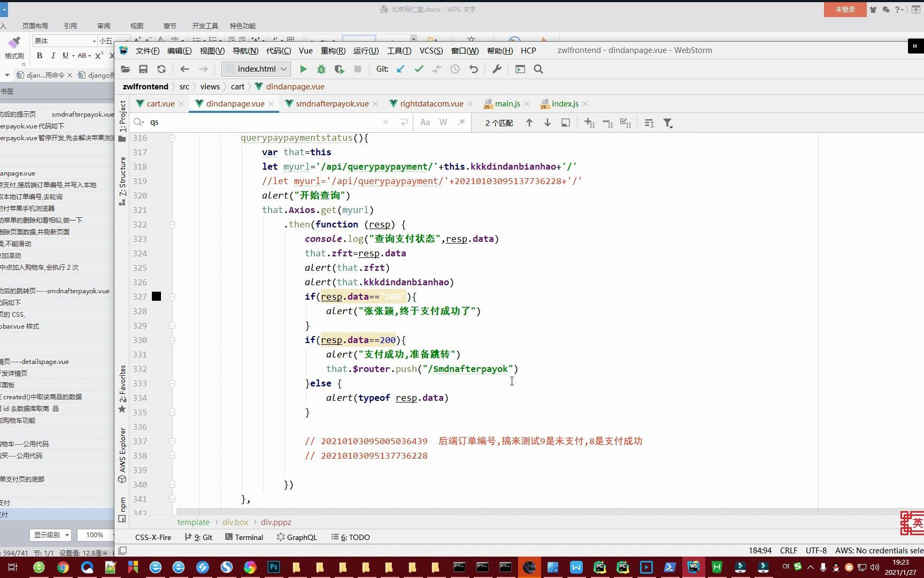Toggle whole Words (W) search option
The image size is (924, 578).
pyautogui.click(x=443, y=122)
